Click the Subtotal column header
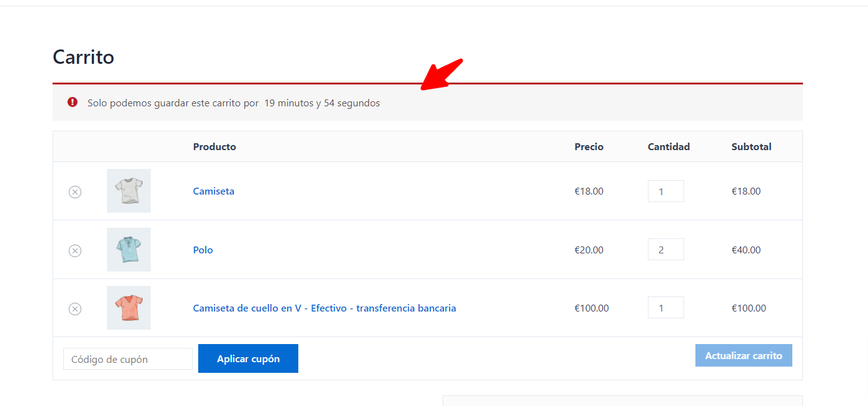Image resolution: width=868 pixels, height=406 pixels. pyautogui.click(x=752, y=147)
